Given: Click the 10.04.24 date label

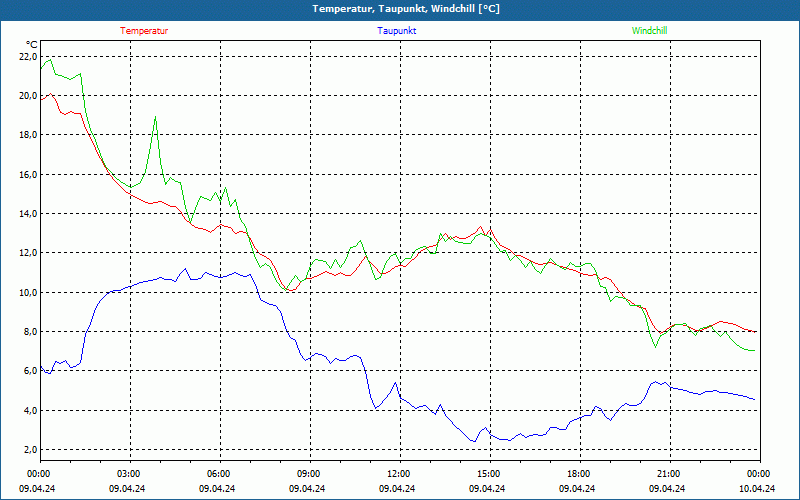Looking at the screenshot, I should 757,488.
